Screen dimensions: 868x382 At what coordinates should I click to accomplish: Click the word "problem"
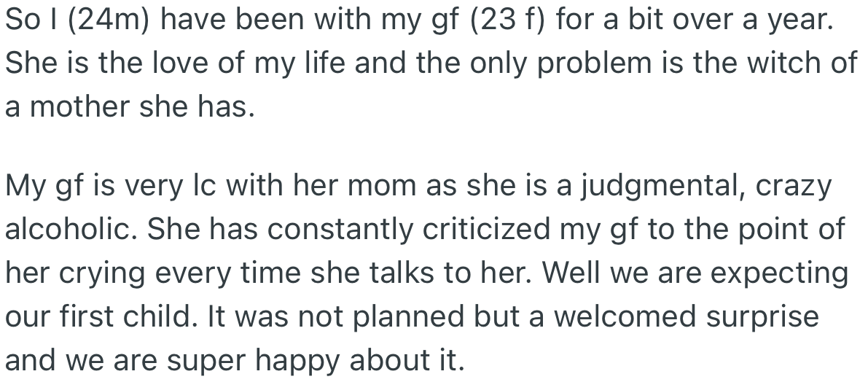571,63
